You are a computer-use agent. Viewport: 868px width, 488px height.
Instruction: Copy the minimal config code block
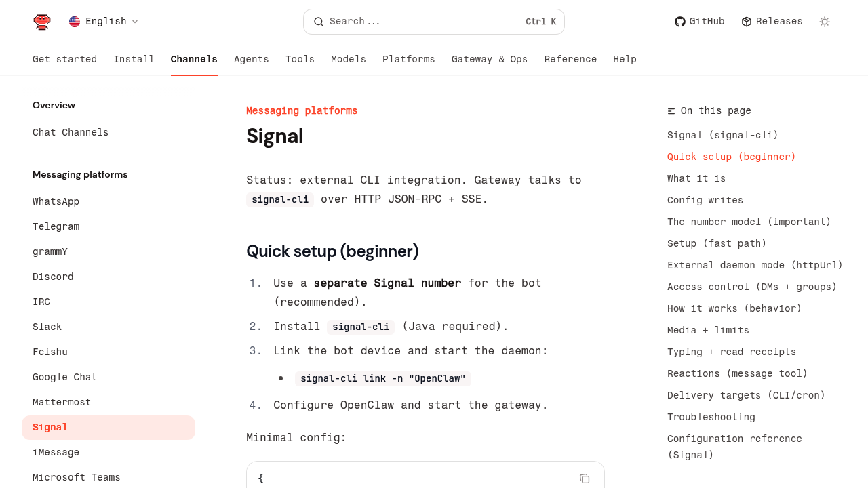click(585, 479)
